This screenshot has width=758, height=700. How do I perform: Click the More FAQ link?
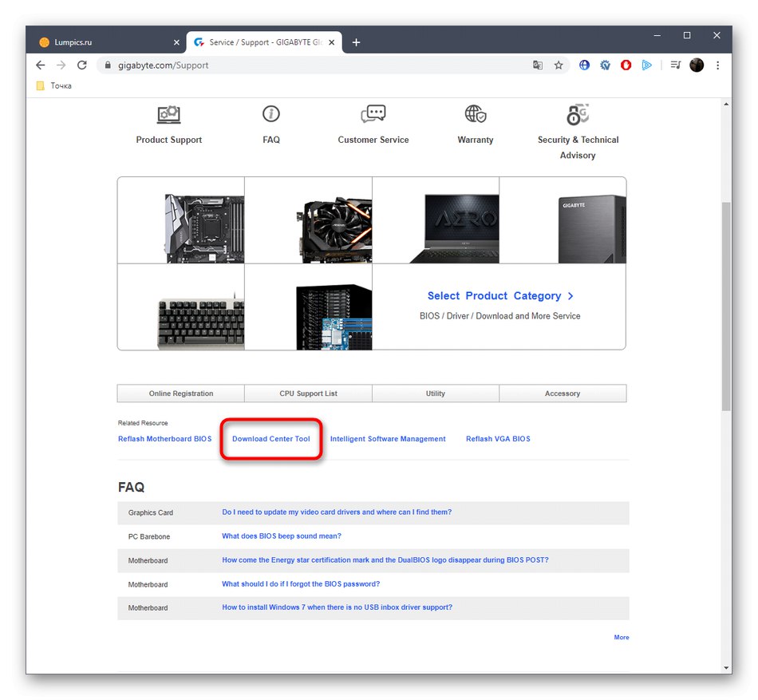tap(622, 637)
